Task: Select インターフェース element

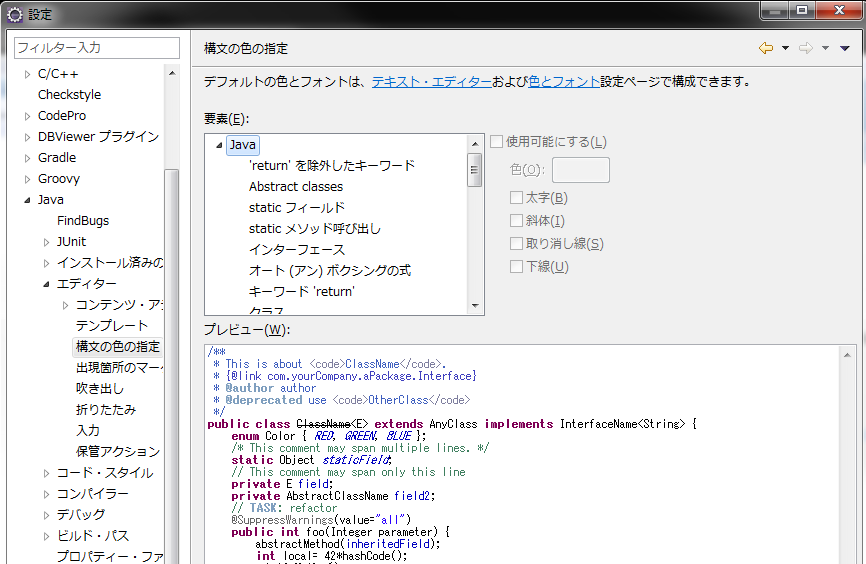Action: tap(297, 250)
